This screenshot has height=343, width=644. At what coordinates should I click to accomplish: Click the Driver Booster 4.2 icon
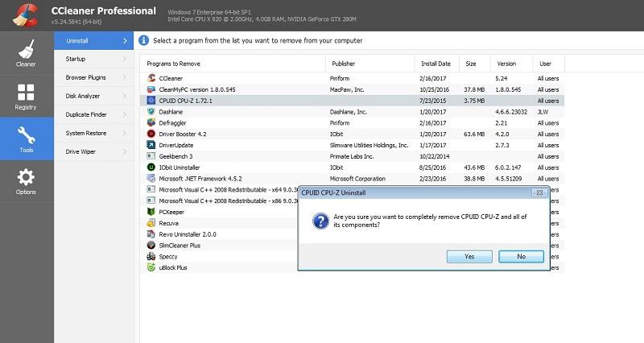click(x=151, y=134)
